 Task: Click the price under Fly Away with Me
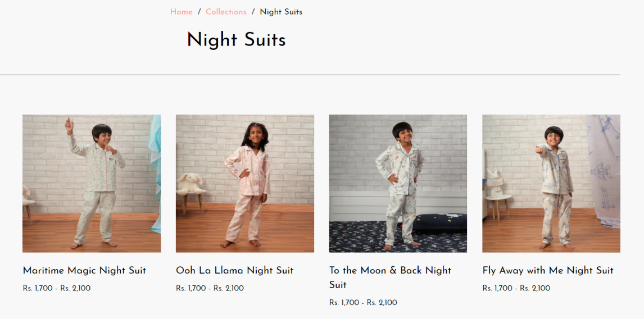(516, 288)
